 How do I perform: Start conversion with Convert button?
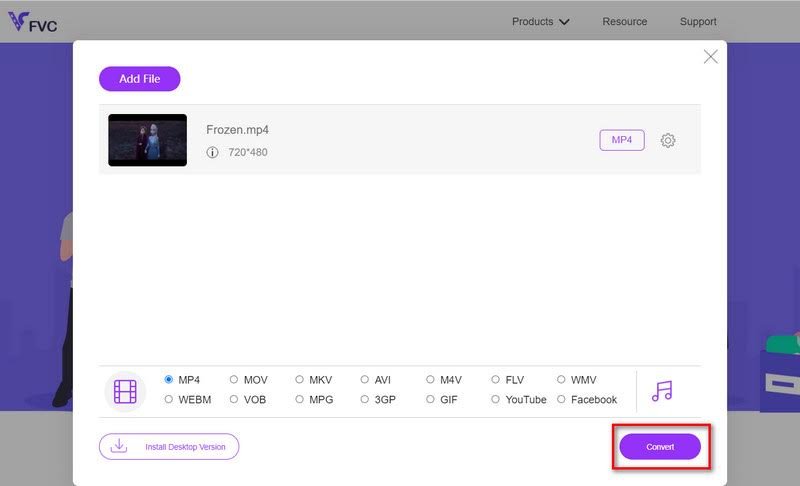[660, 447]
